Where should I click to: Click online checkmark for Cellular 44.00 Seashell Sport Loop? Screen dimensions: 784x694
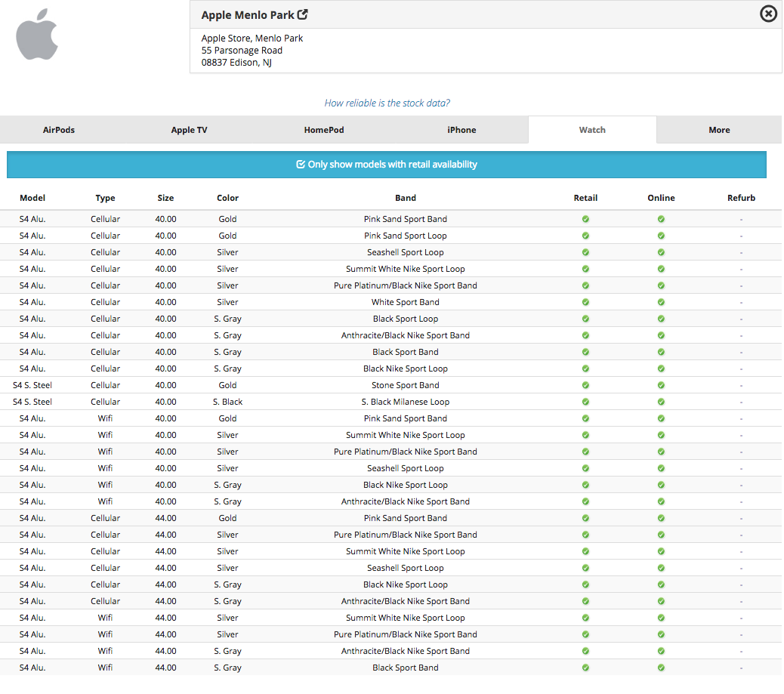click(x=661, y=568)
